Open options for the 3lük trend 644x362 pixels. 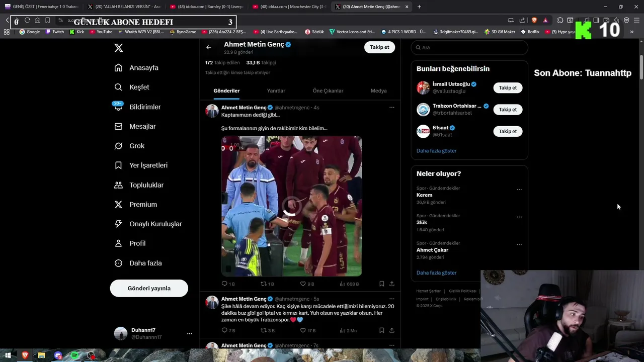pos(519,217)
